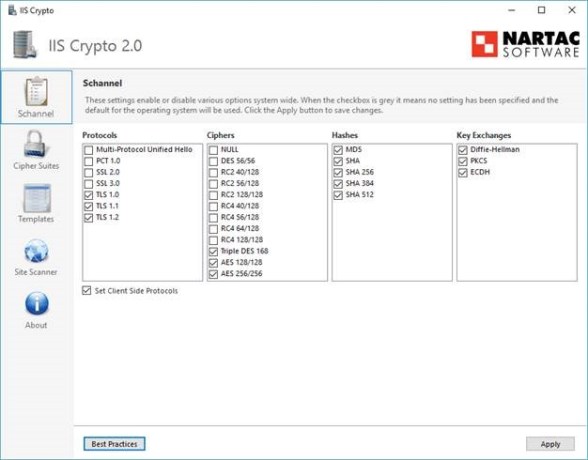Viewport: 588px width, 460px height.
Task: Click the Ciphers list heading
Action: (x=220, y=135)
